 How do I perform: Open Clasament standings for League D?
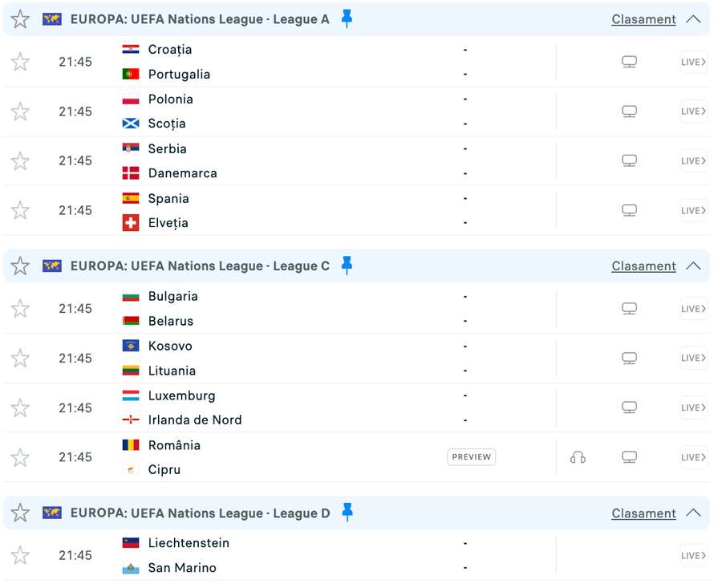tap(643, 513)
